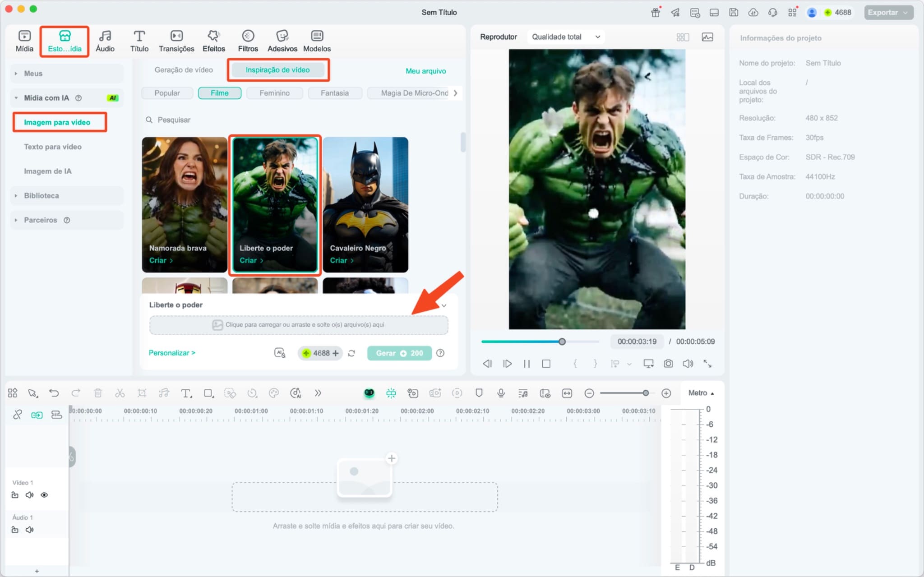Step back one frame
Screen dimensions: 924x577
click(x=487, y=364)
